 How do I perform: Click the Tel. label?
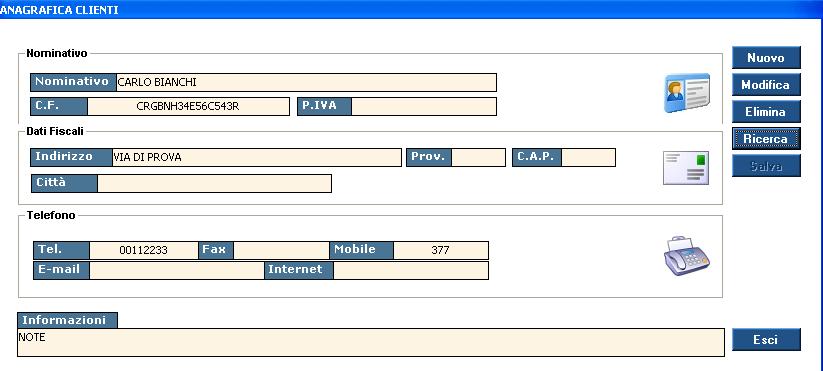coord(61,250)
